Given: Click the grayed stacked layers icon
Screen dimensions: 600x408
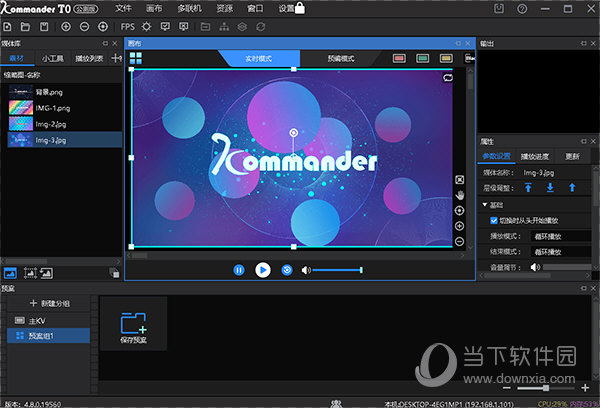Looking at the screenshot, I should coord(242,27).
